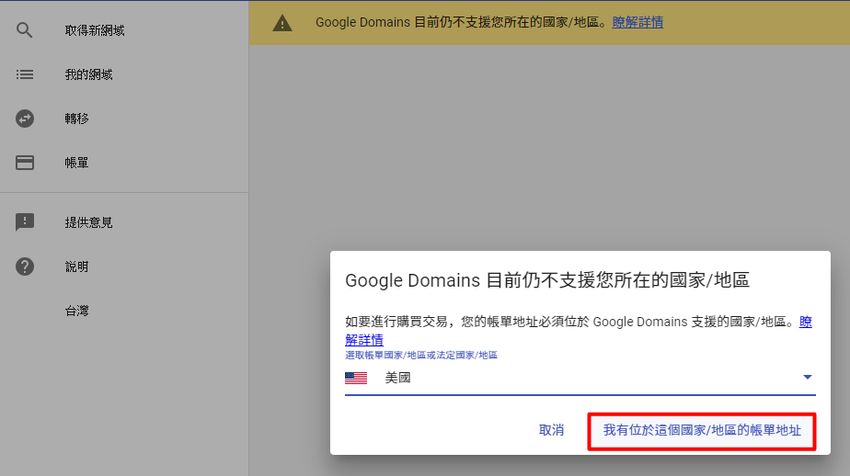Viewport: 850px width, 476px height.
Task: Confirm with 我有位於這個國家/地區的帳單地址 button
Action: (702, 430)
